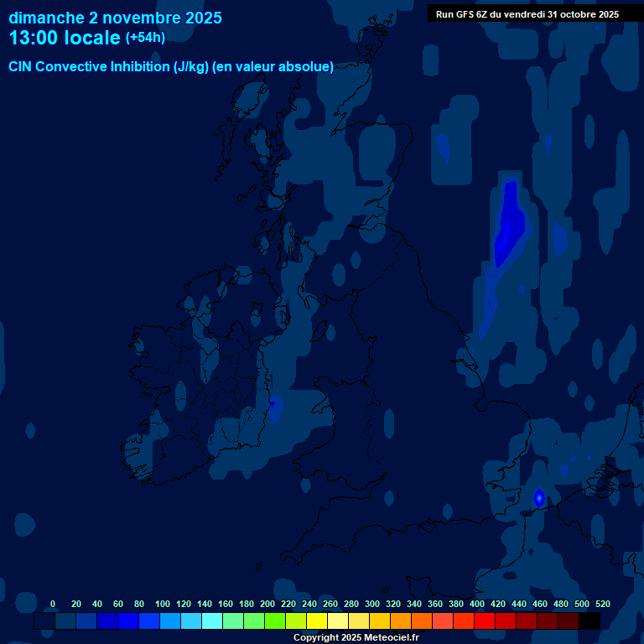Click the small bright blue spot near the Dover Strait

tap(539, 498)
